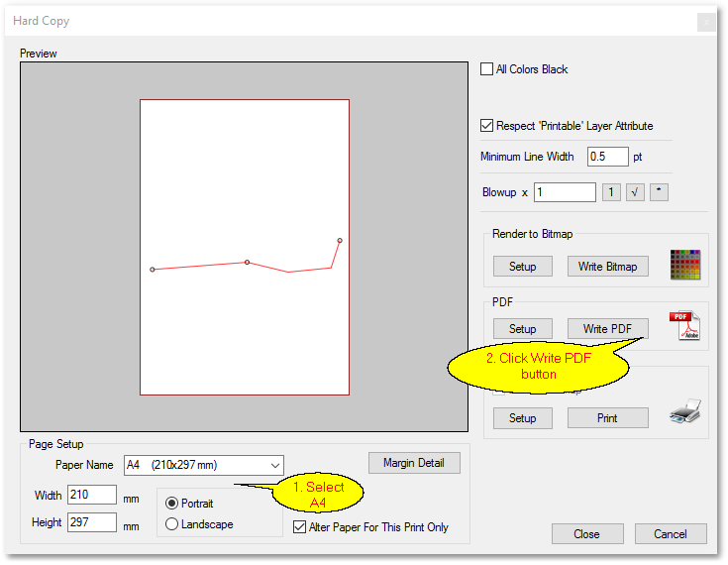
Task: Click the paper Width field
Action: [x=92, y=495]
